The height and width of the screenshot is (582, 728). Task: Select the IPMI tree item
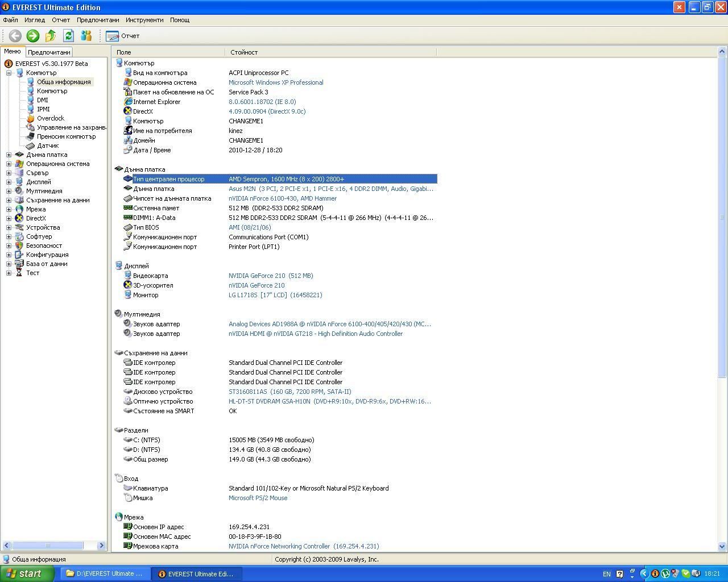(x=43, y=109)
